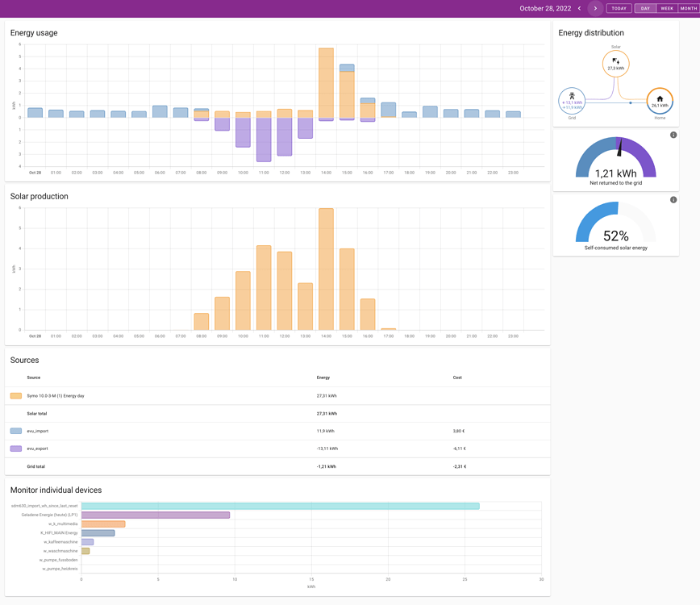Click the Solar panel icon circle

[616, 63]
